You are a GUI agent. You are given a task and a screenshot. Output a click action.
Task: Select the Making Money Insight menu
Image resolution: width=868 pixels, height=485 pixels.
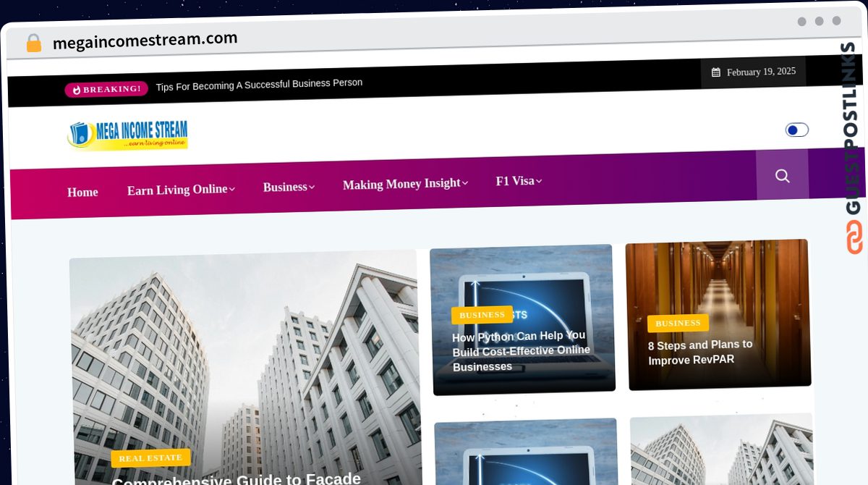(x=401, y=184)
